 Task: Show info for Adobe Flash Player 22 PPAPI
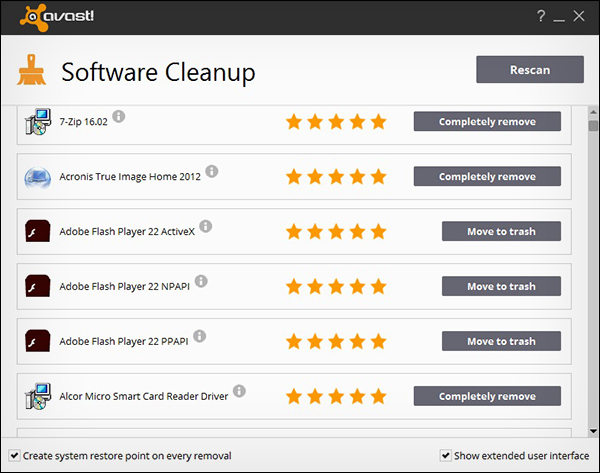[x=199, y=336]
